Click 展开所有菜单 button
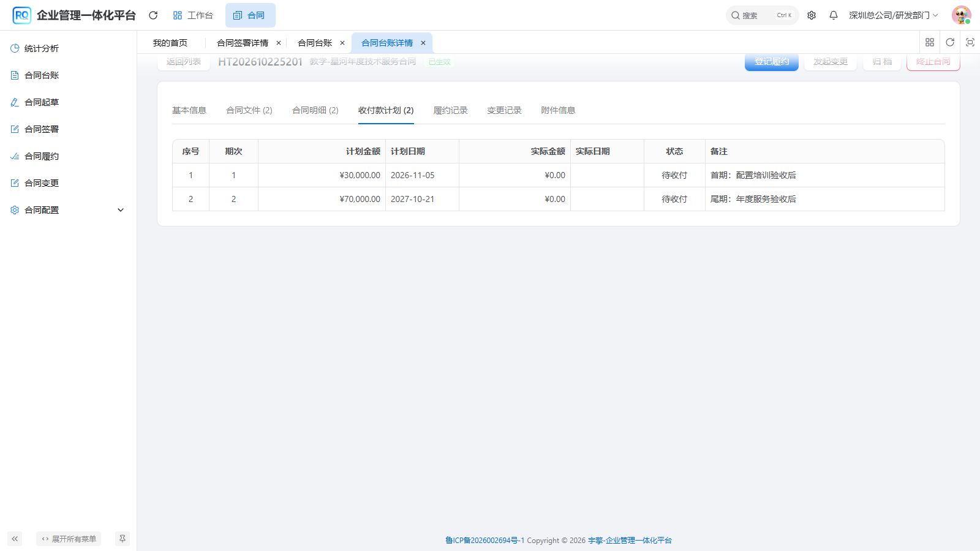 (x=69, y=539)
